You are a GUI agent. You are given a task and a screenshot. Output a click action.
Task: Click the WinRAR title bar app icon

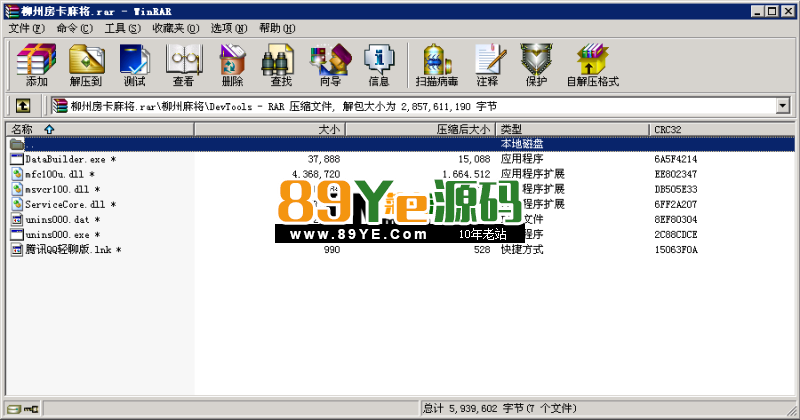point(12,11)
